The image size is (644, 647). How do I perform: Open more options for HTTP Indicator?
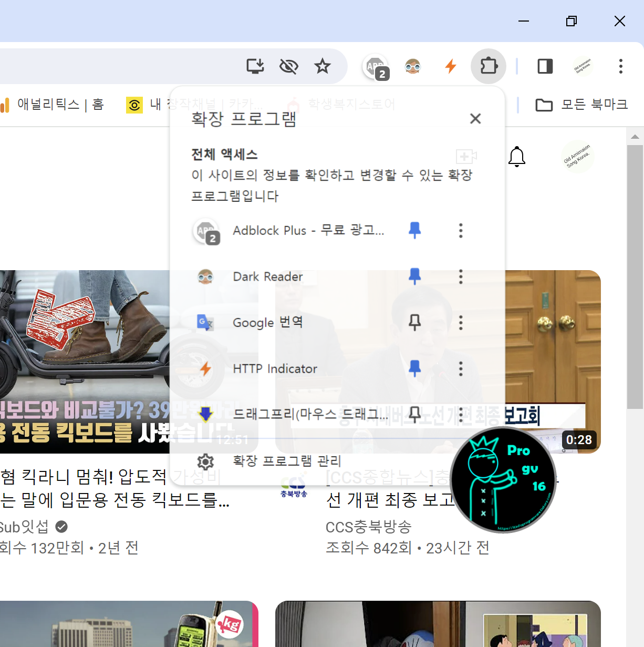click(461, 368)
